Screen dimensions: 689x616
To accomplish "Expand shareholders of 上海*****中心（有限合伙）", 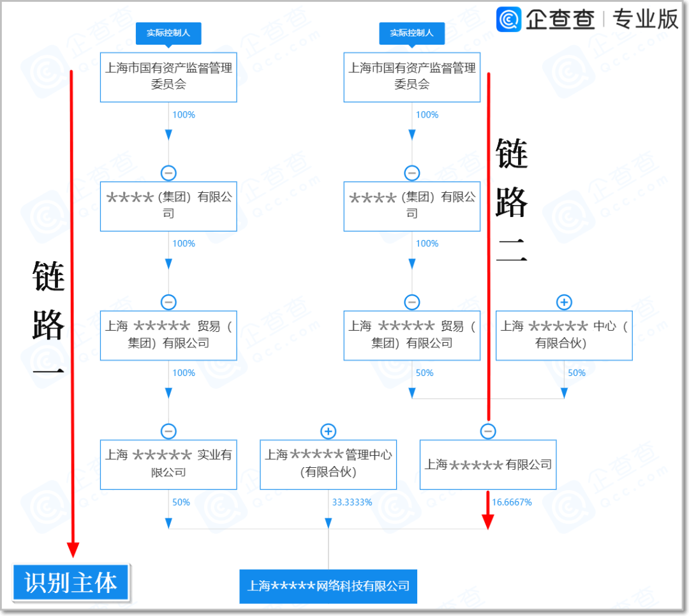I will [564, 302].
